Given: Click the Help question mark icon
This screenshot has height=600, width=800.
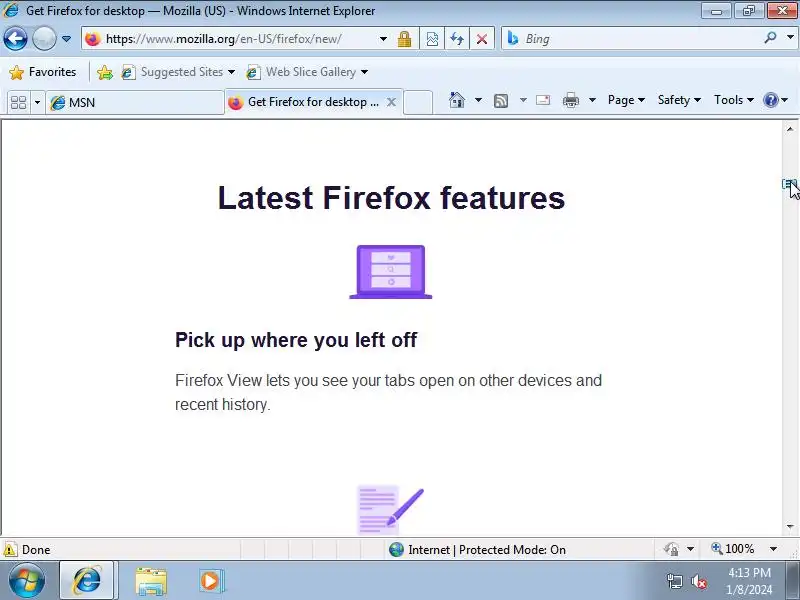Looking at the screenshot, I should pyautogui.click(x=770, y=100).
